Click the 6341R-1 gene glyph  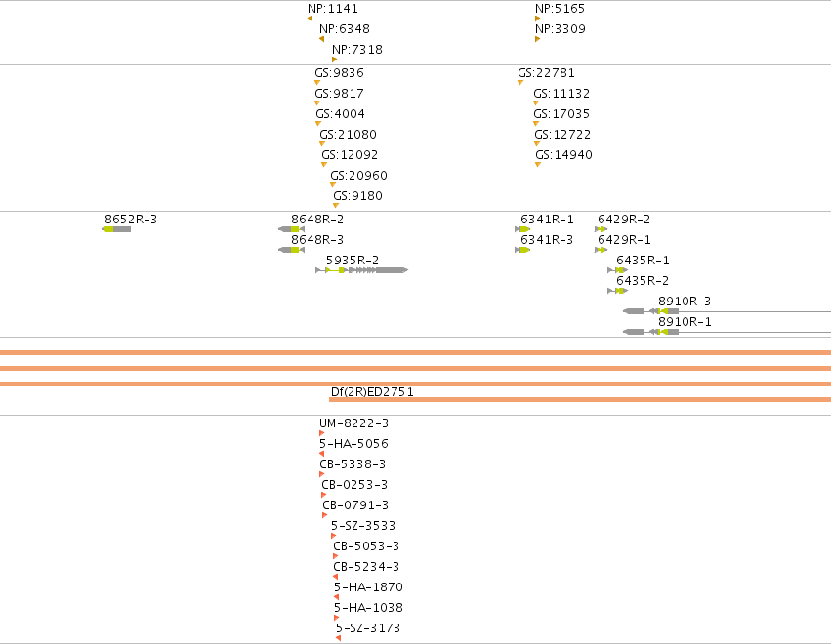pos(522,229)
